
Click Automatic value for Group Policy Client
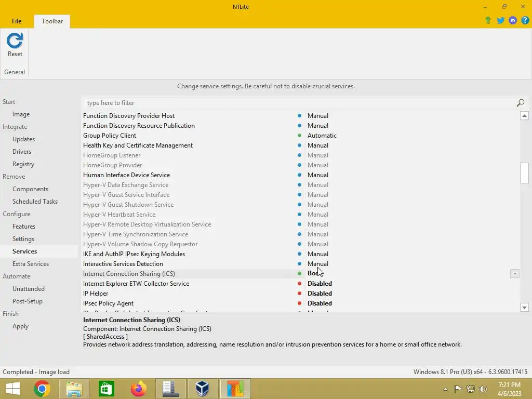[322, 136]
